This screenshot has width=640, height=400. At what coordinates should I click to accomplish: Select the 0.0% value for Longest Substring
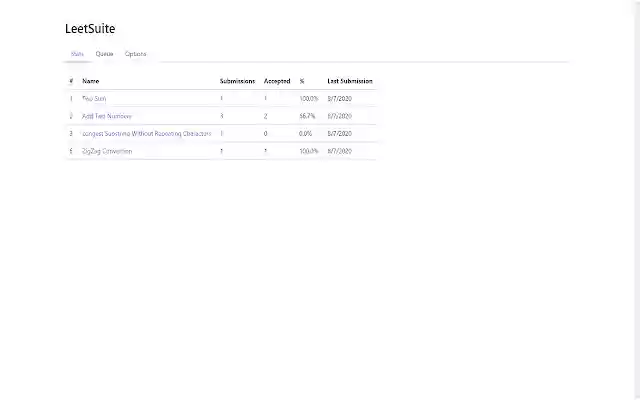[x=306, y=134]
